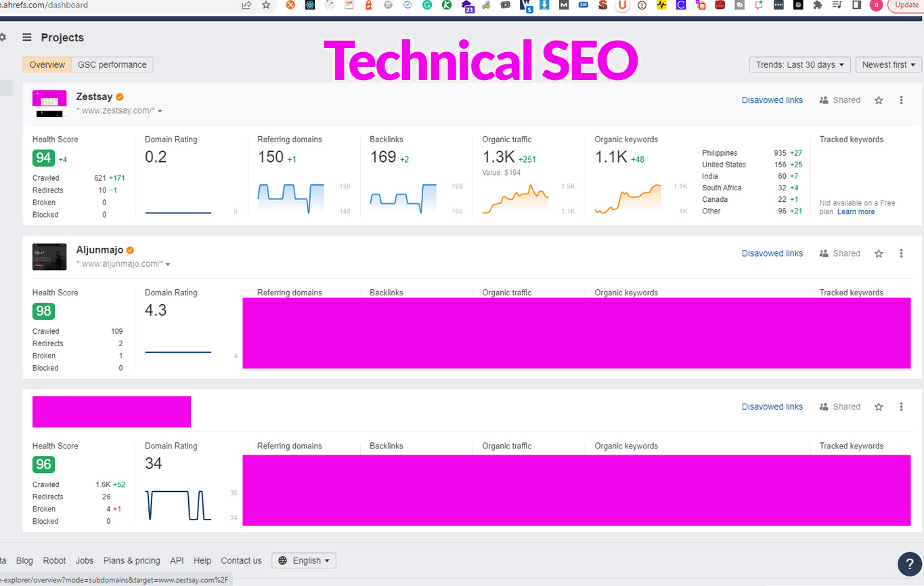
Task: Open the Chrome profile avatar
Action: pyautogui.click(x=876, y=5)
